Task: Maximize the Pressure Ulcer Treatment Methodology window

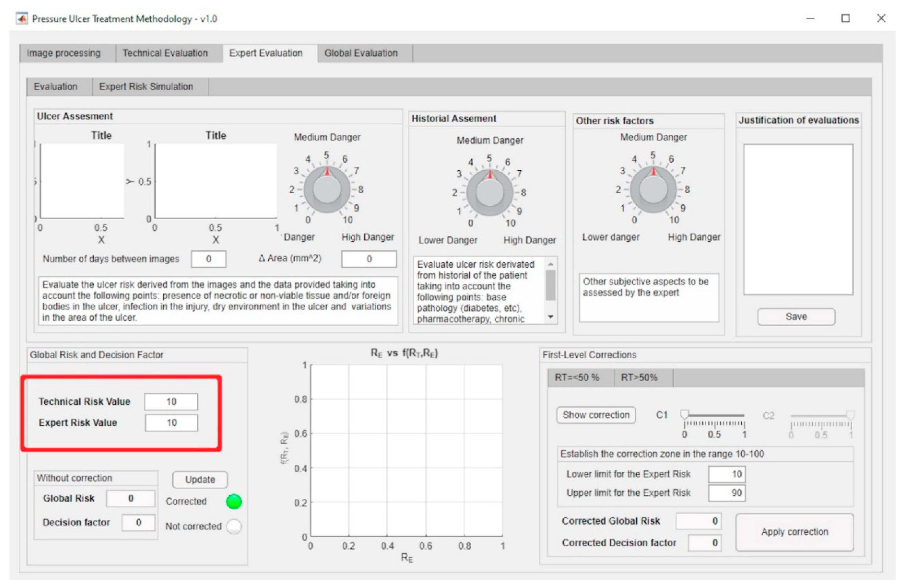Action: point(845,19)
